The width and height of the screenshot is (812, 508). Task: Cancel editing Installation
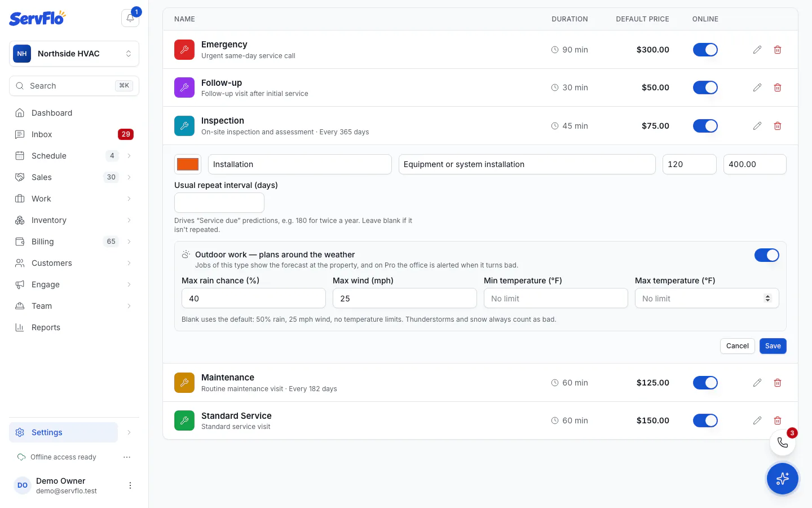(738, 346)
